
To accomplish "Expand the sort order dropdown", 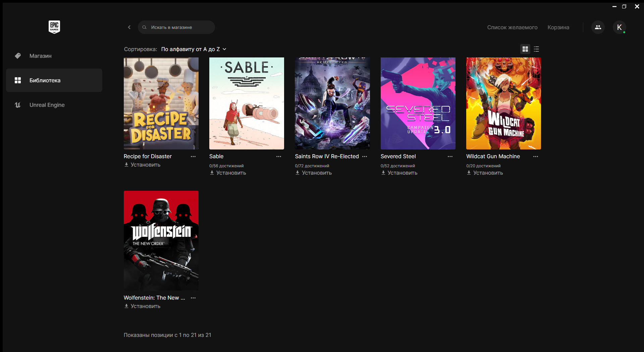I will [194, 49].
